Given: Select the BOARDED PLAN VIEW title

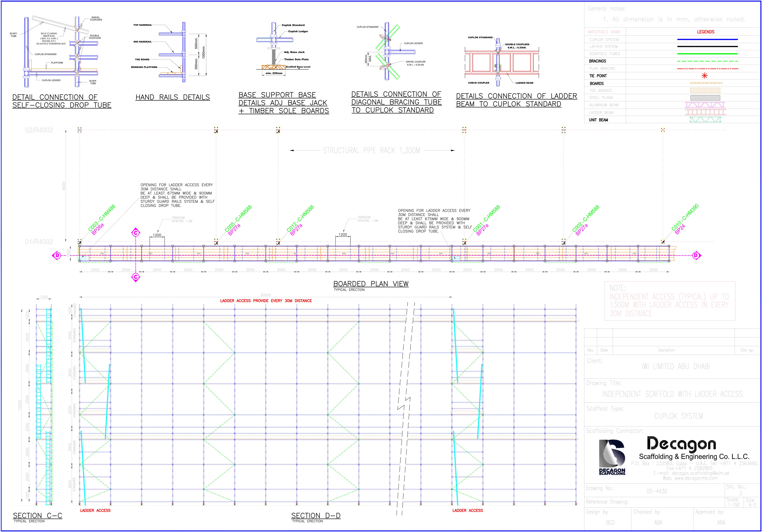Looking at the screenshot, I should click(x=371, y=284).
